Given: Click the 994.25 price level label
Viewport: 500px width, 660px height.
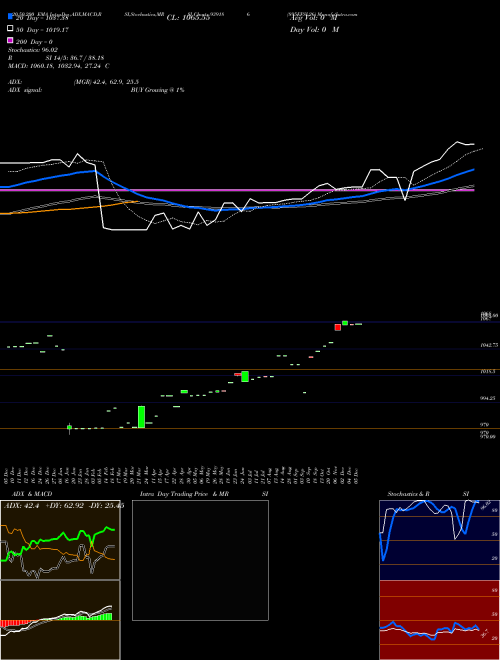Looking at the screenshot, I should 488,398.
